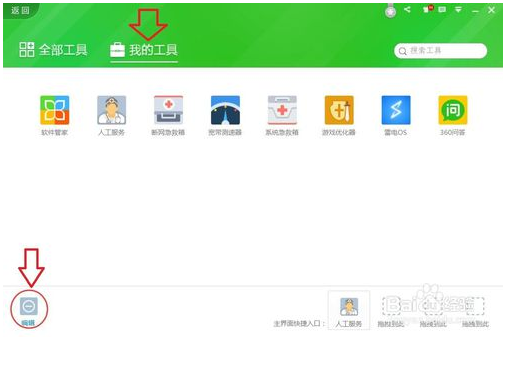Close the 360 tools window
The image size is (508, 368).
click(x=491, y=10)
